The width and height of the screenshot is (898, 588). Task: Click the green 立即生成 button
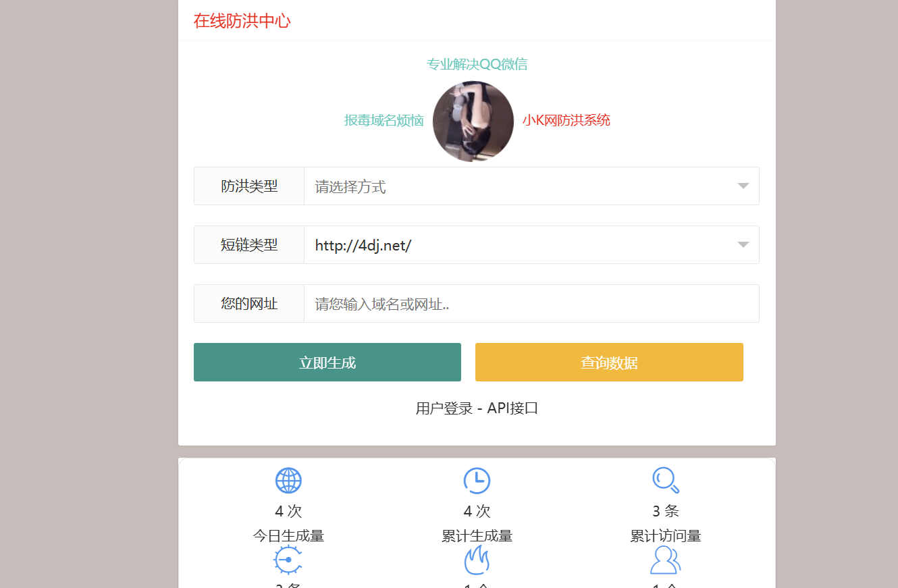coord(327,362)
